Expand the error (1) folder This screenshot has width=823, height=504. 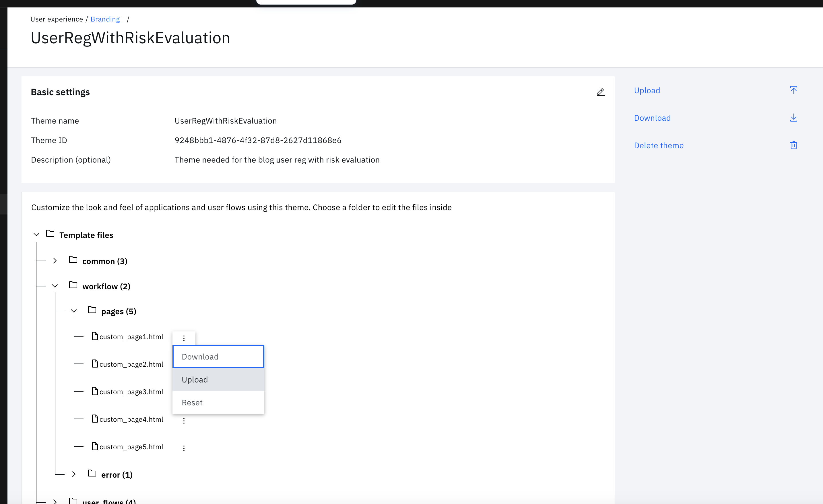point(74,474)
